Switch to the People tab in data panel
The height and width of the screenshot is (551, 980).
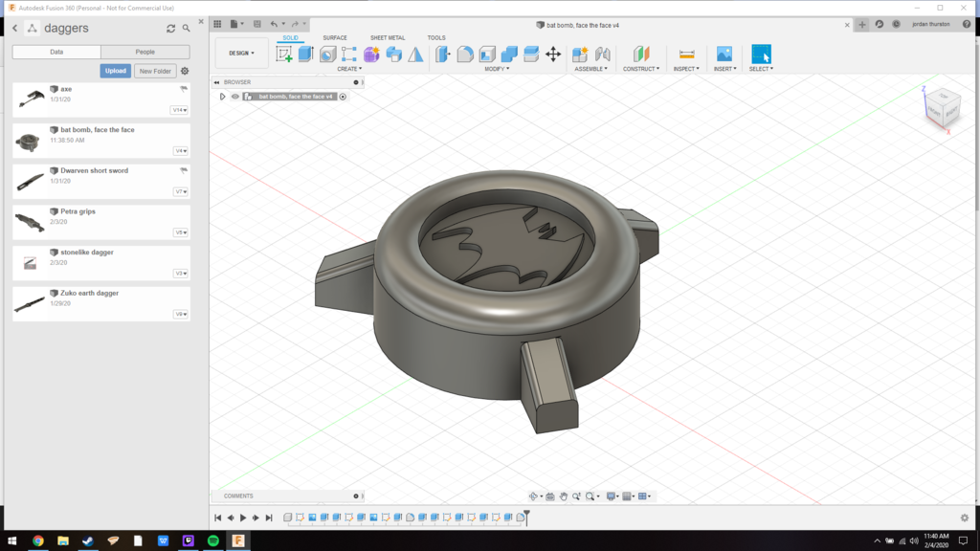(145, 52)
